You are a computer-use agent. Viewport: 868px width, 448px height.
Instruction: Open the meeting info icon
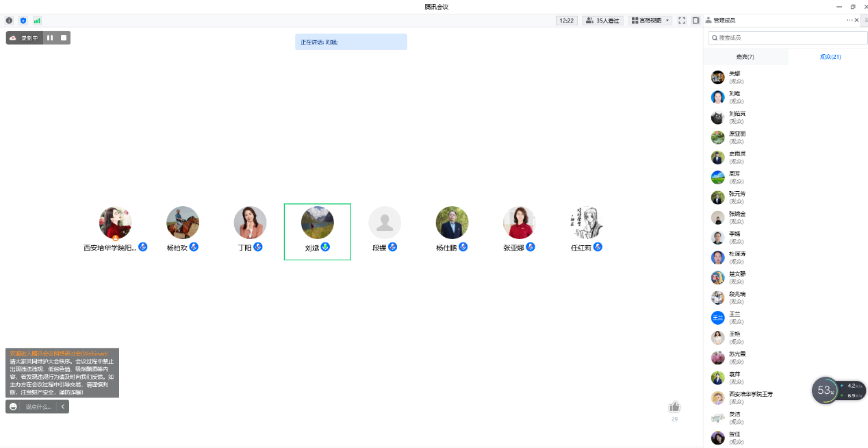9,21
